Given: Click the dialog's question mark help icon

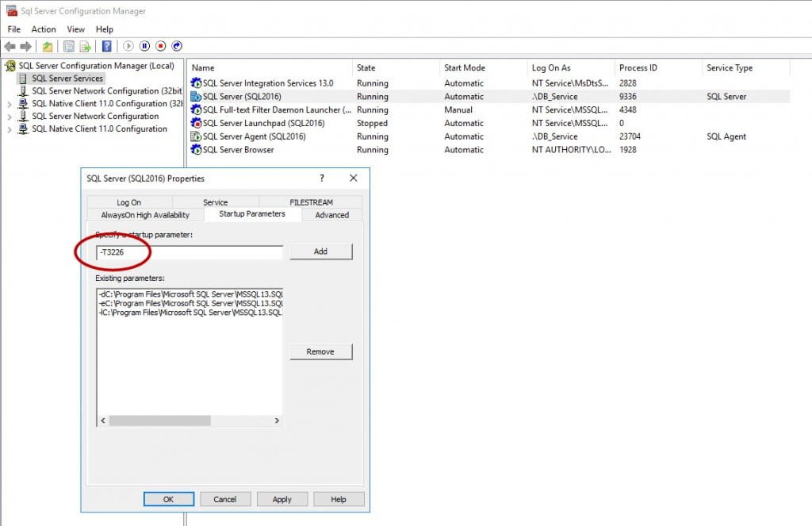Looking at the screenshot, I should (322, 179).
